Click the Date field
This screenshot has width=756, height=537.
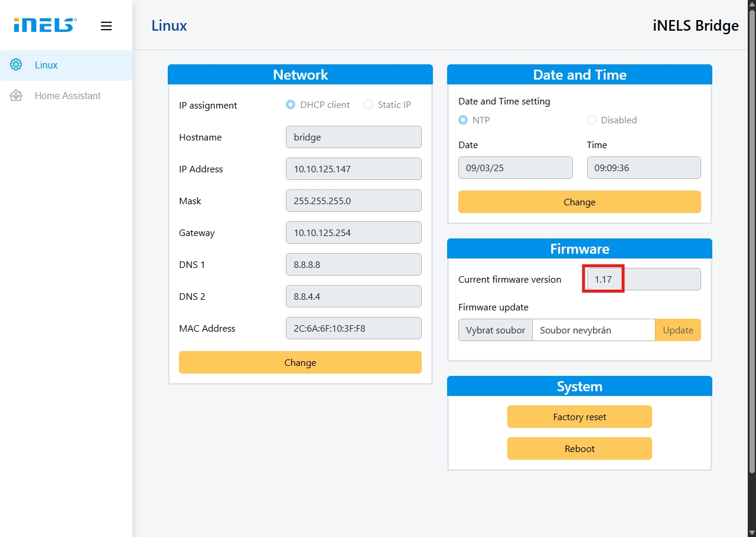tap(515, 168)
